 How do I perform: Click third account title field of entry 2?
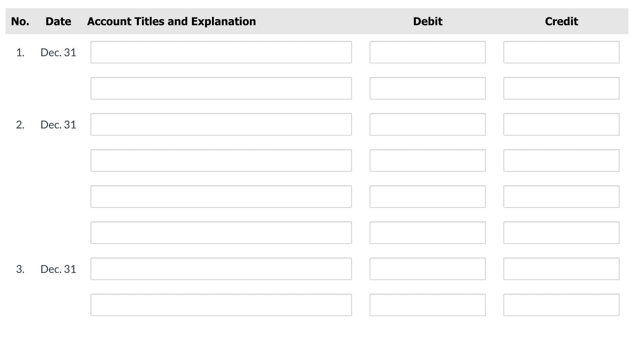tap(221, 197)
